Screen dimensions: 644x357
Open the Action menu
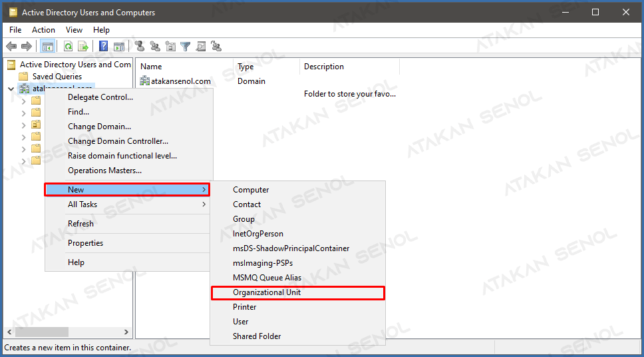43,30
